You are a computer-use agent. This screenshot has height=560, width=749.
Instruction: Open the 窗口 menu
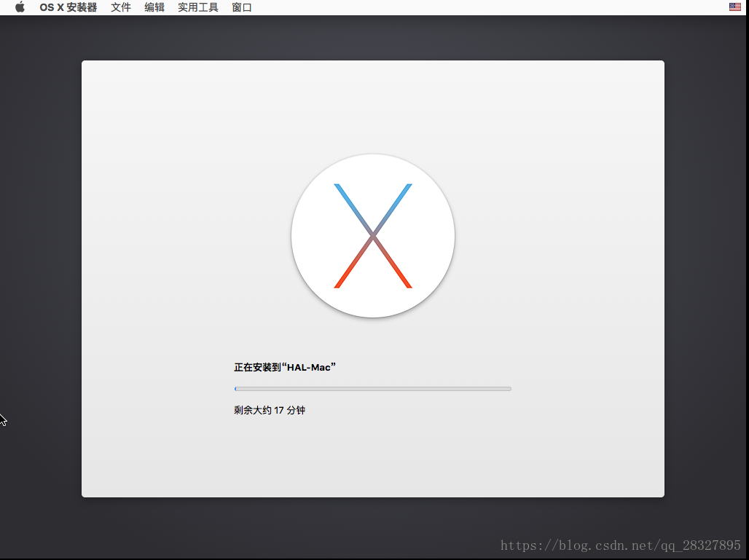242,7
